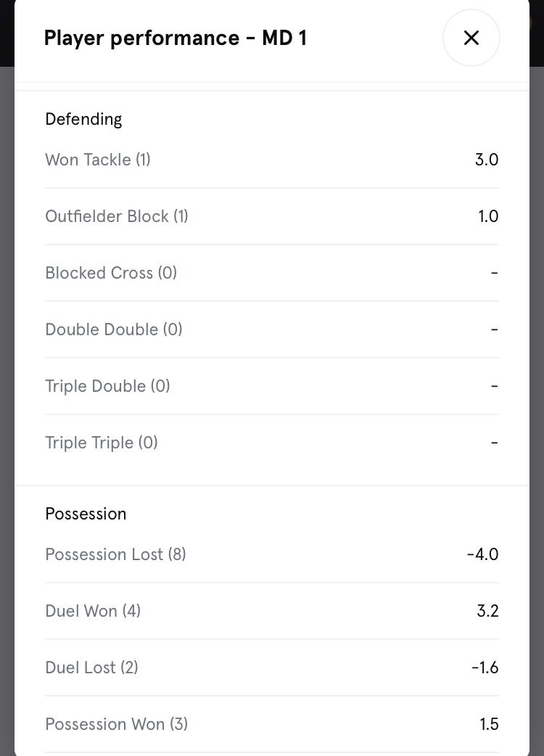Tap the Duel Lost (2) stat label
544x756 pixels.
[91, 667]
